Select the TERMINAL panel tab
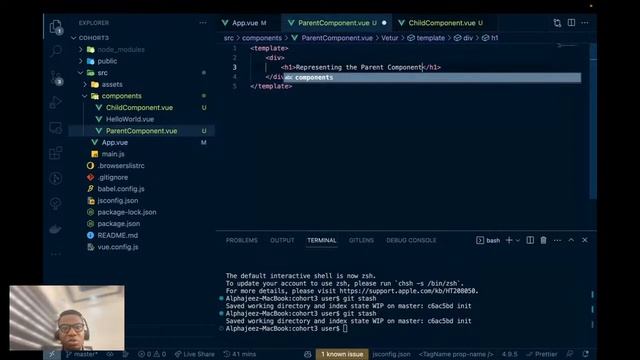640x360 pixels. [322, 240]
